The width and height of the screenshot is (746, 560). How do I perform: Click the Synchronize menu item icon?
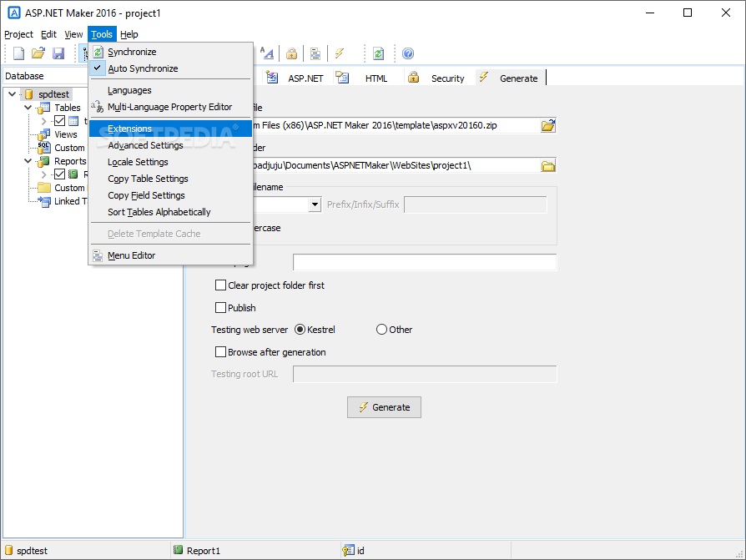click(98, 52)
